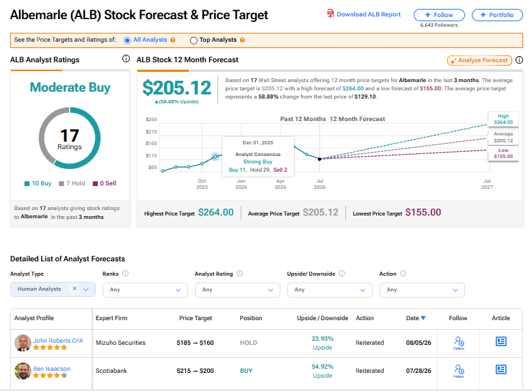The height and width of the screenshot is (392, 532).
Task: Open the Analyst Rating dropdown
Action: pyautogui.click(x=237, y=290)
